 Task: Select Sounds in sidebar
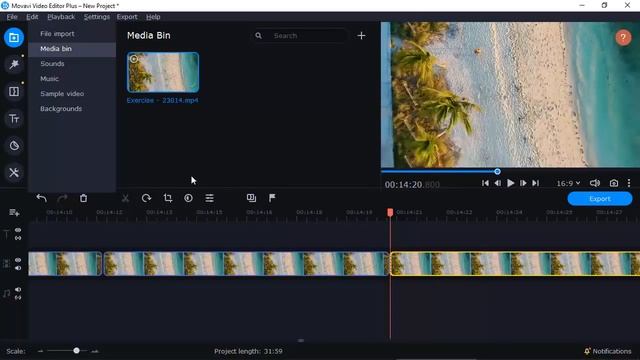[x=72, y=64]
